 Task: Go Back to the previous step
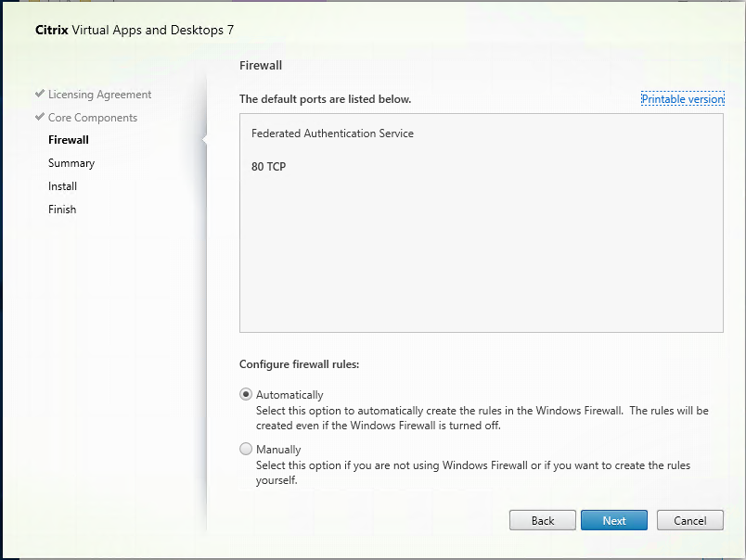[x=543, y=520]
